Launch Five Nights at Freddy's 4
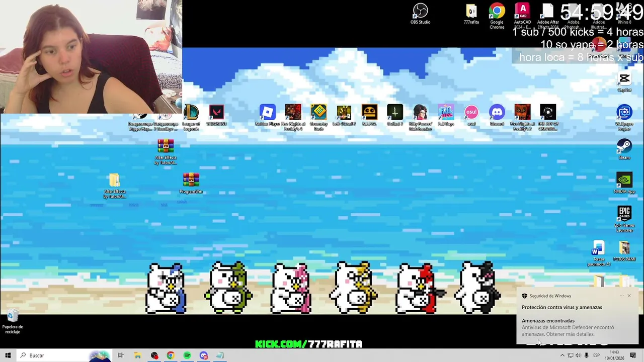Screen dimensions: 644x362 click(x=293, y=117)
